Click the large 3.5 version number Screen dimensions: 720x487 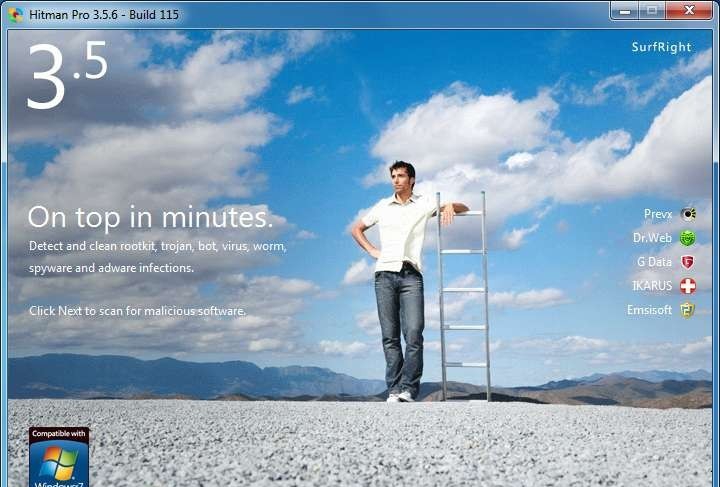(x=67, y=75)
